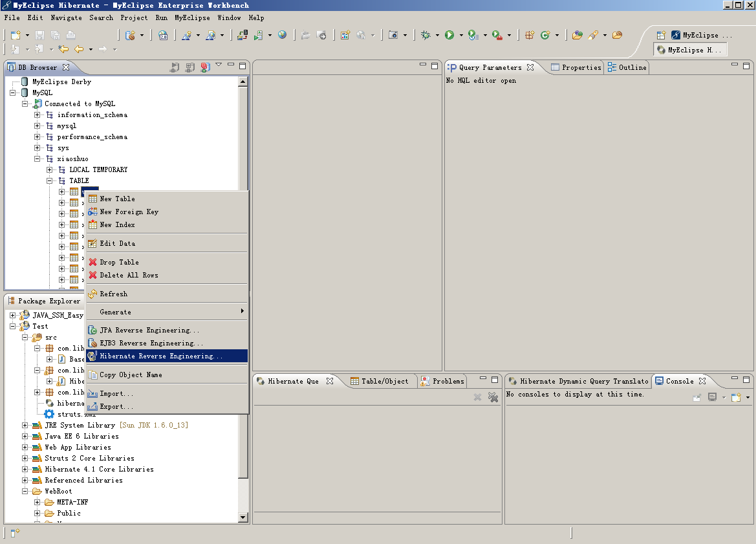This screenshot has width=756, height=544.
Task: Expand JRE System Library node
Action: coord(25,425)
